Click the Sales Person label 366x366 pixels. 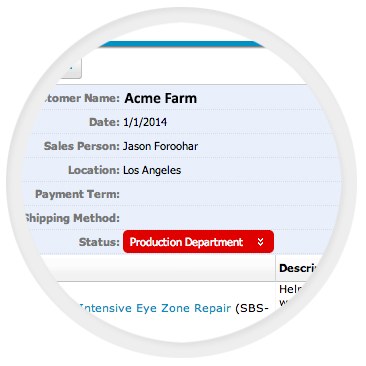82,146
